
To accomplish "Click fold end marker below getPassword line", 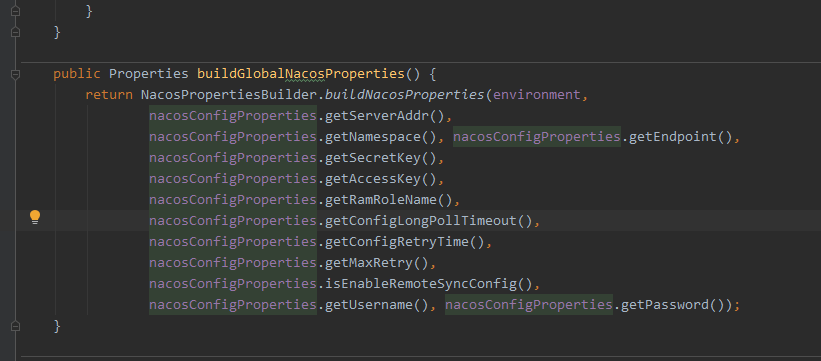I will (x=15, y=326).
